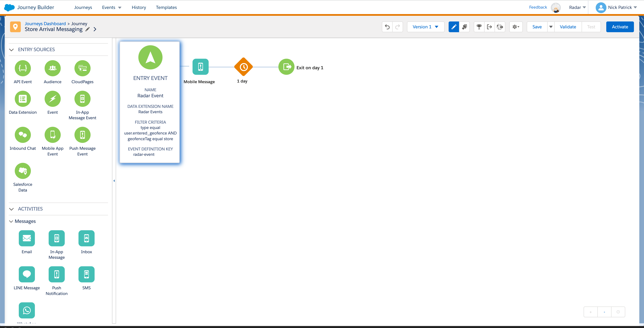Image resolution: width=644 pixels, height=328 pixels.
Task: Switch to read-only mode via the toggle
Action: pyautogui.click(x=465, y=27)
